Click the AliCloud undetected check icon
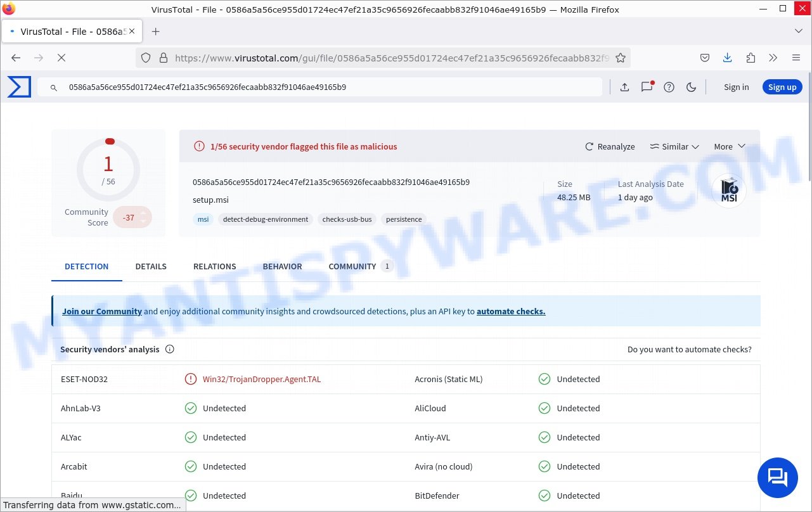The width and height of the screenshot is (812, 512). coord(545,408)
